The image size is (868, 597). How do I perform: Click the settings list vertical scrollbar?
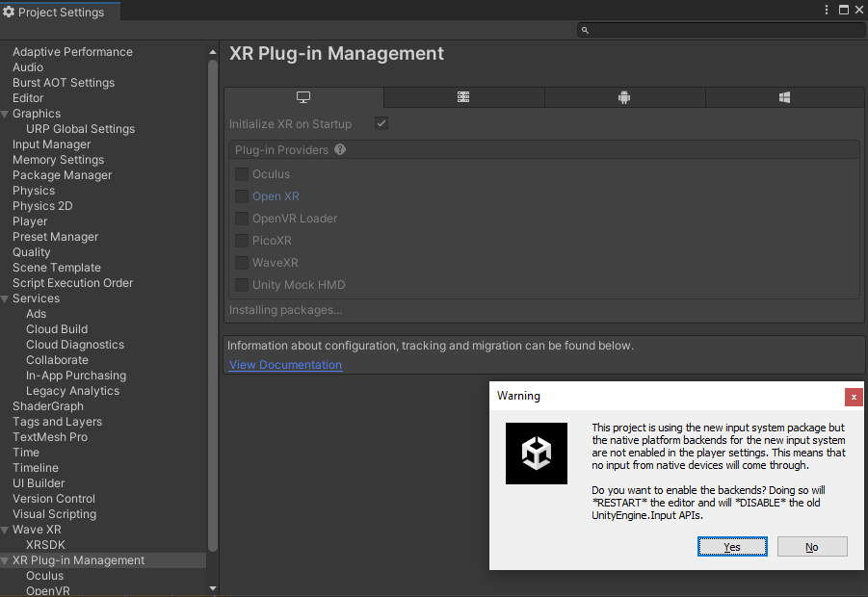pos(213,289)
